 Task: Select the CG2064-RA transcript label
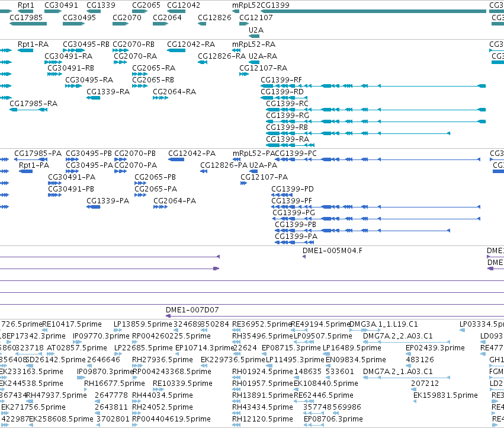(x=175, y=92)
